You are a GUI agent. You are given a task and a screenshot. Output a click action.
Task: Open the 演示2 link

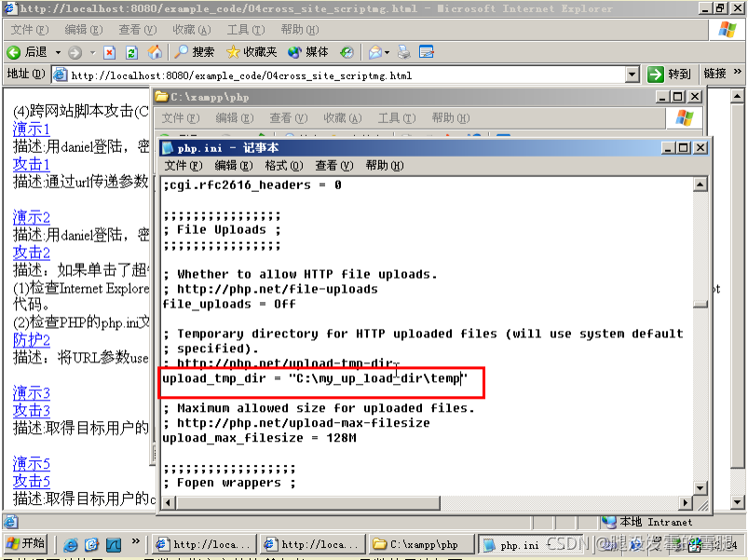tap(32, 217)
